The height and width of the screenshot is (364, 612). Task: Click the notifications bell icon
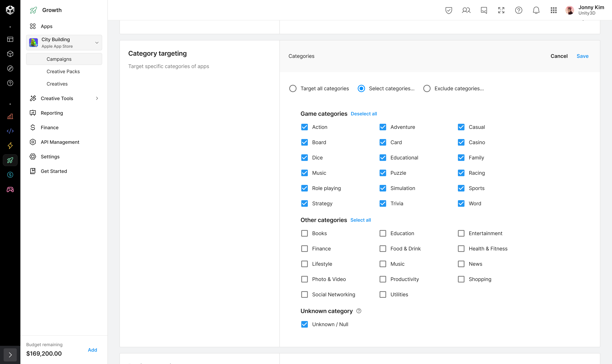(536, 10)
